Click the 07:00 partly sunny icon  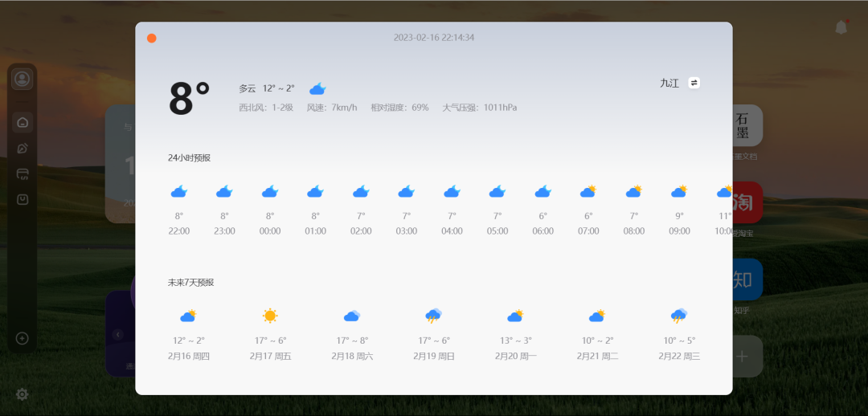[x=588, y=191]
